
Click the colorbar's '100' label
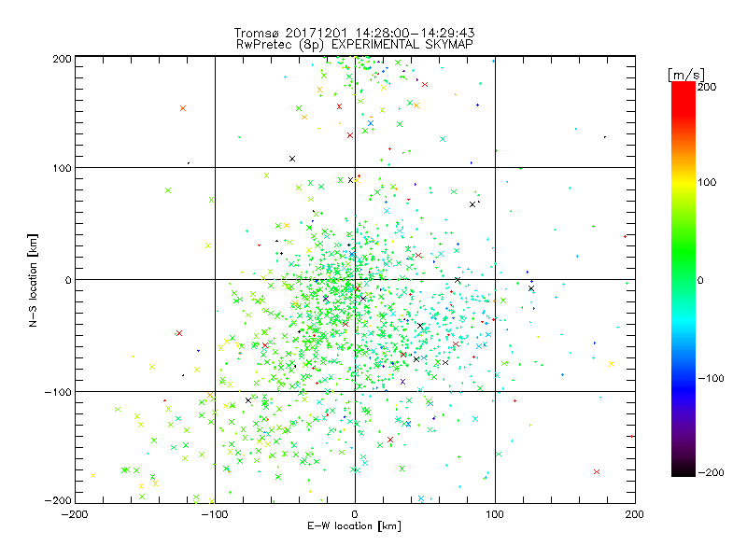tap(707, 182)
